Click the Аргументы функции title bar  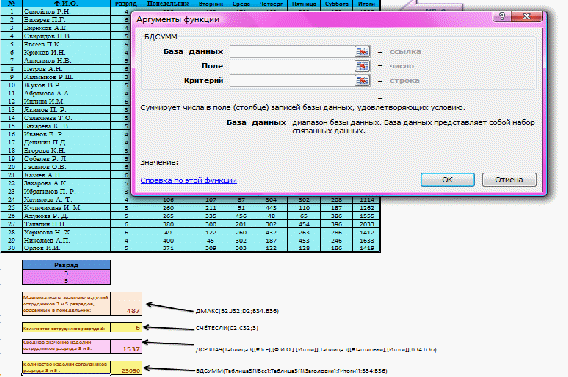click(312, 19)
